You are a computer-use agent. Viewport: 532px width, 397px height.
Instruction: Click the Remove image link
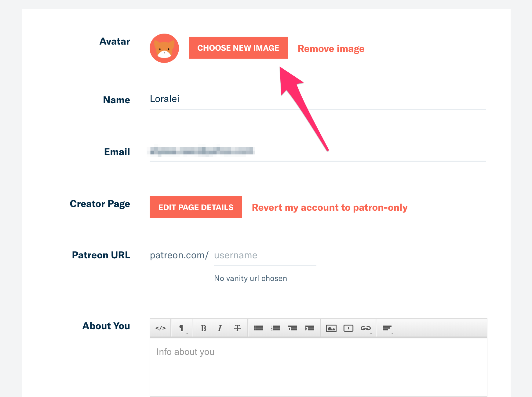pos(331,49)
